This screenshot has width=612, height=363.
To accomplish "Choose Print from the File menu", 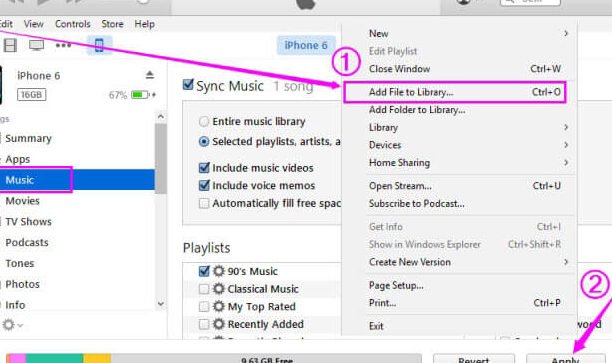I will (x=460, y=303).
